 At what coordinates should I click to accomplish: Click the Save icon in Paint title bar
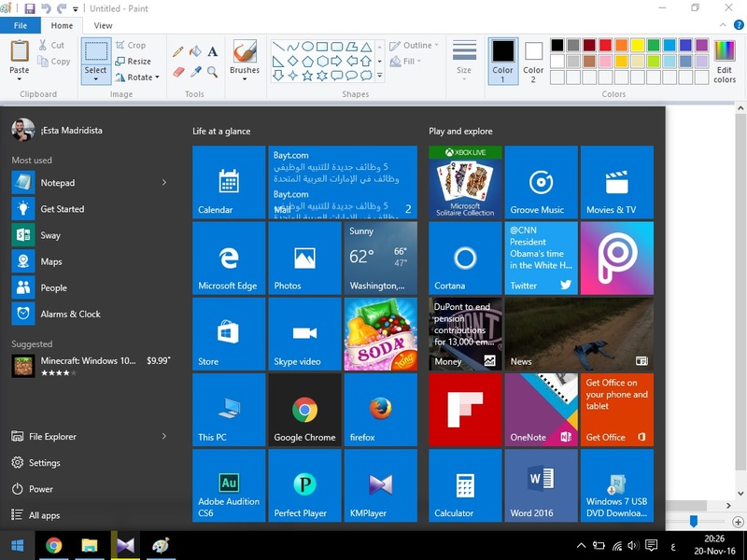tap(30, 8)
